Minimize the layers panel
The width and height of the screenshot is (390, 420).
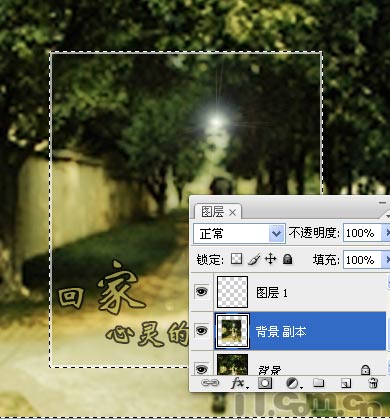click(x=382, y=203)
